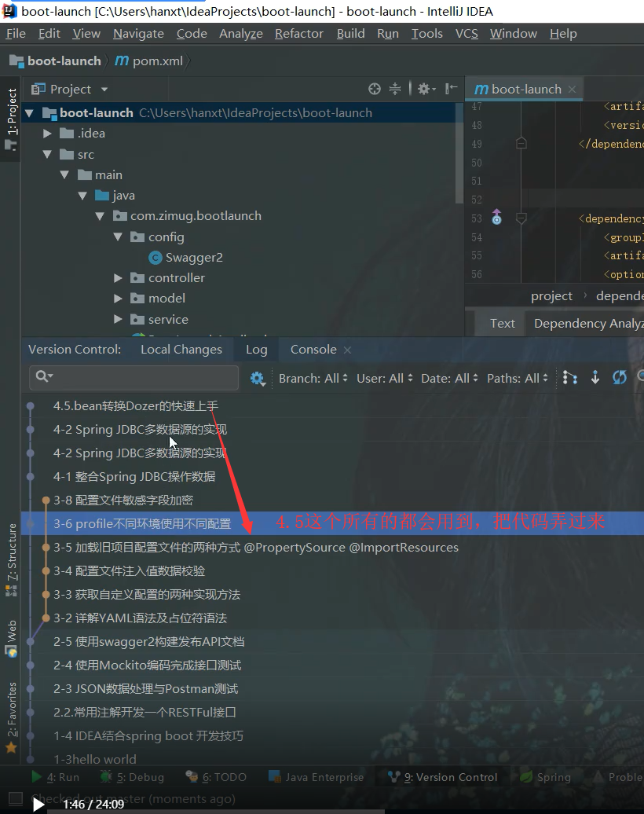Toggle the Structure side tool button

point(11,560)
